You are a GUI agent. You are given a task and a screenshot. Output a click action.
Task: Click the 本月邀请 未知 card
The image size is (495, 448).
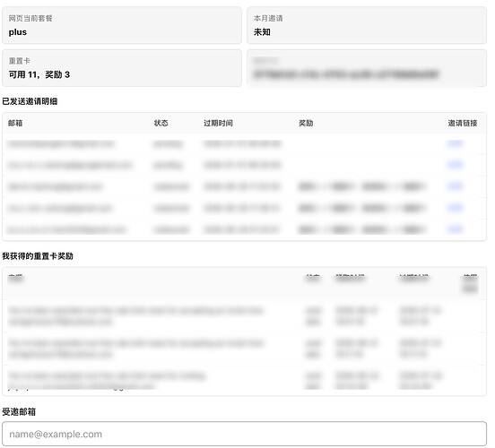click(x=367, y=25)
